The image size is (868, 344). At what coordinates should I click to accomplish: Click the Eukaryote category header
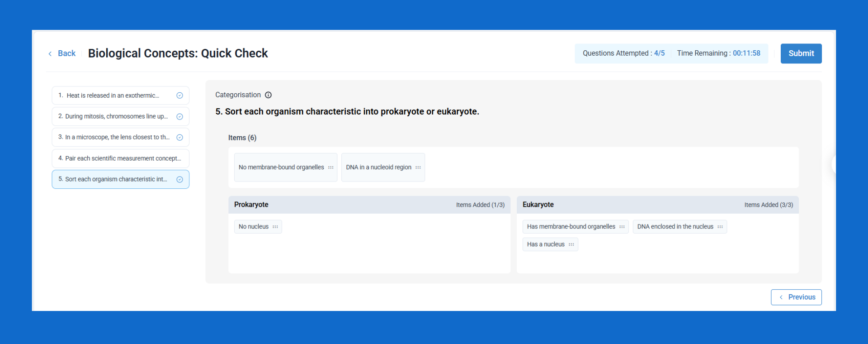tap(658, 205)
